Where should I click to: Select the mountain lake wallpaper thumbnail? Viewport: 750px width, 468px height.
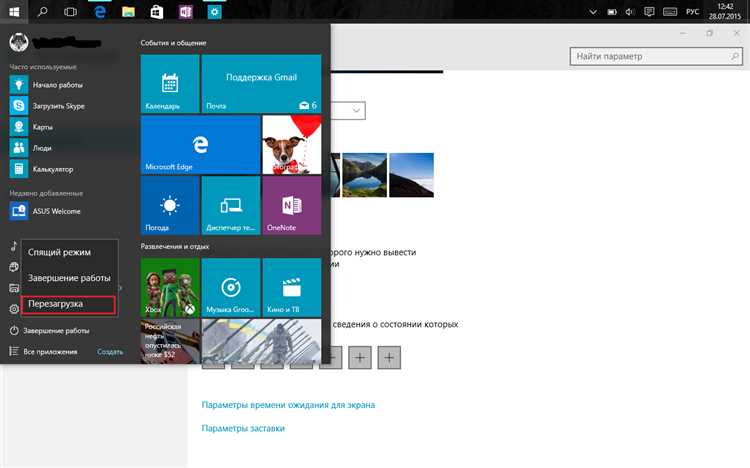(x=364, y=175)
